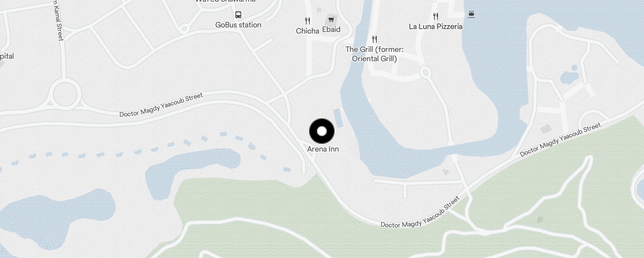This screenshot has height=258, width=644.
Task: Click The Grill restaurant icon
Action: pos(374,39)
